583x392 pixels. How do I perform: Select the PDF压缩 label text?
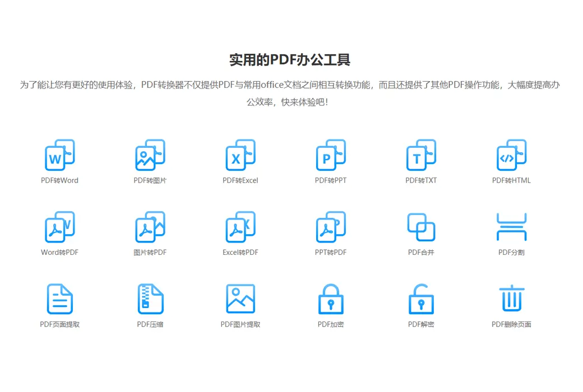click(150, 325)
